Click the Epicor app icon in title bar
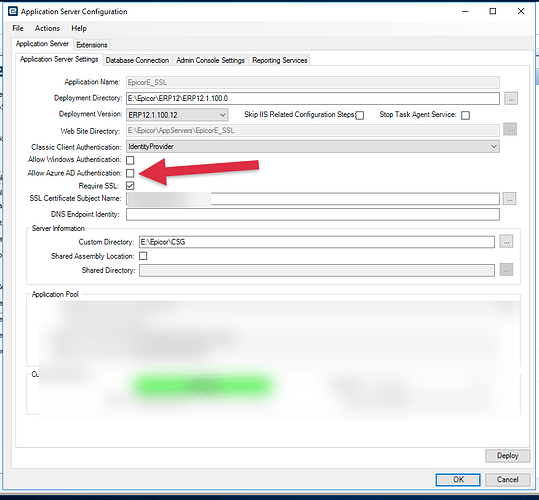Image resolution: width=539 pixels, height=500 pixels. click(13, 11)
